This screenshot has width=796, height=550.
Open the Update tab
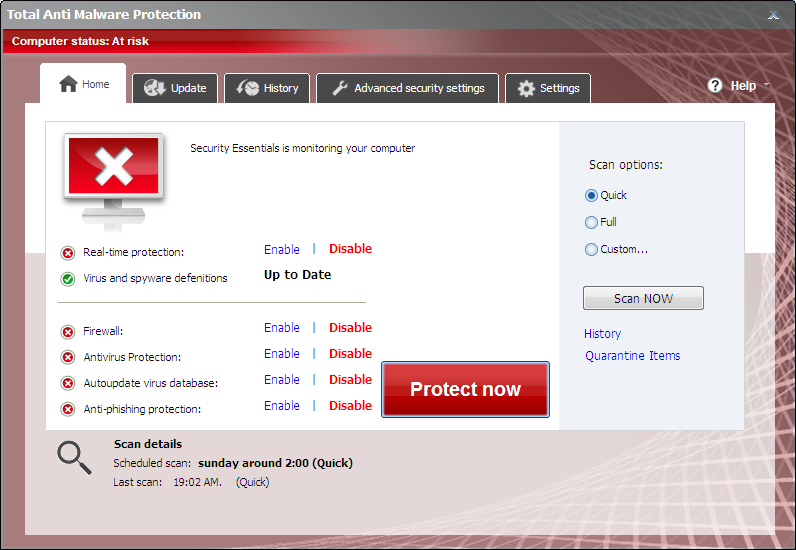pos(175,88)
